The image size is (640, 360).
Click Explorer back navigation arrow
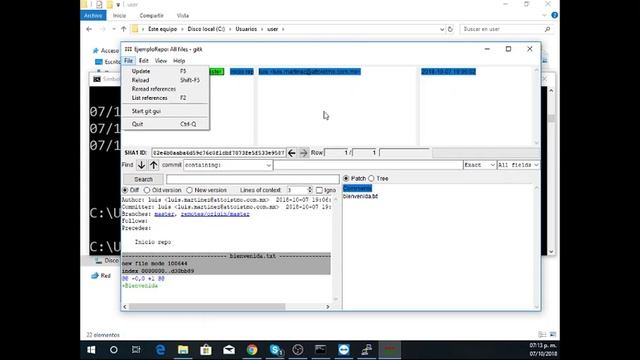89,29
